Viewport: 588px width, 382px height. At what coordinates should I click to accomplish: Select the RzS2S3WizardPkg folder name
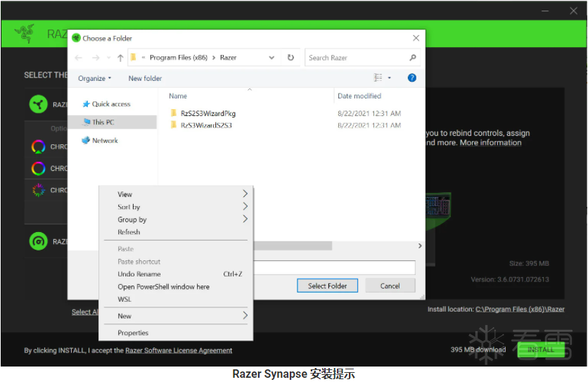tap(208, 113)
